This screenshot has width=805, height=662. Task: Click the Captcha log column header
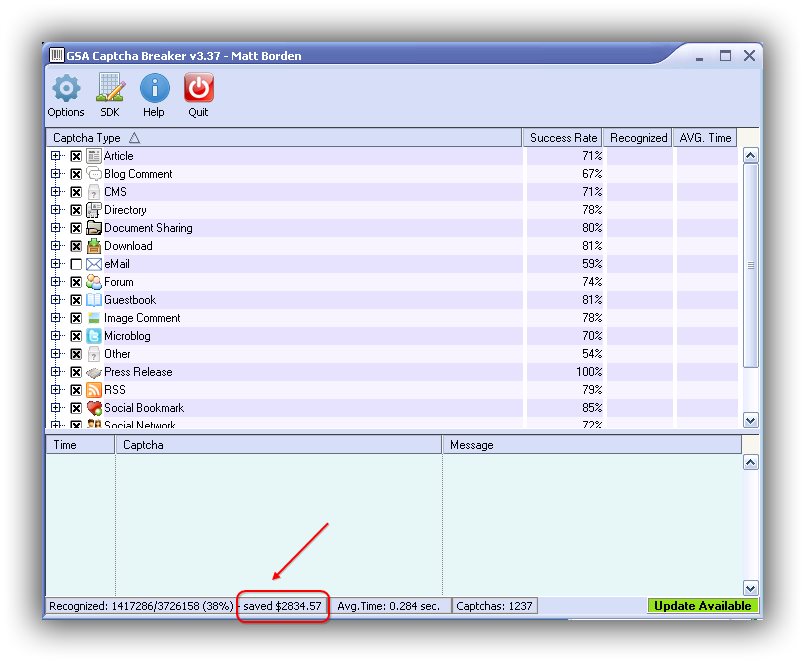pos(279,445)
